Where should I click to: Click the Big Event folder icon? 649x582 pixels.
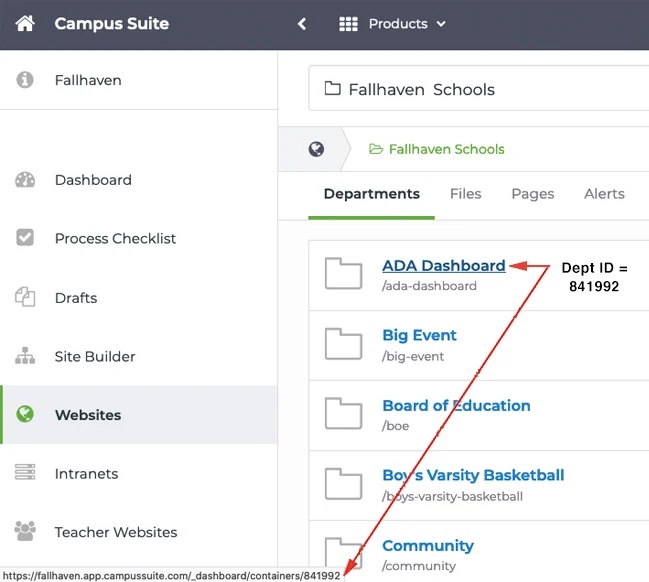coord(344,344)
